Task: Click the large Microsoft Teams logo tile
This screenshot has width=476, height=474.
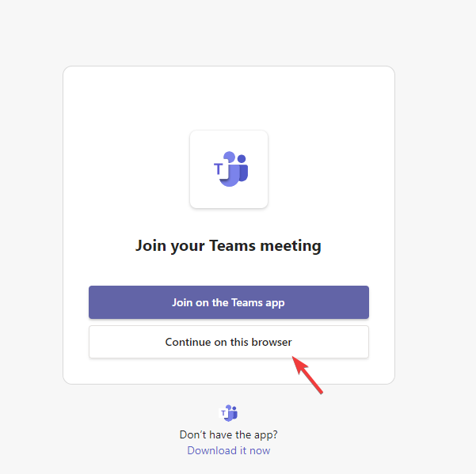Action: coord(229,169)
